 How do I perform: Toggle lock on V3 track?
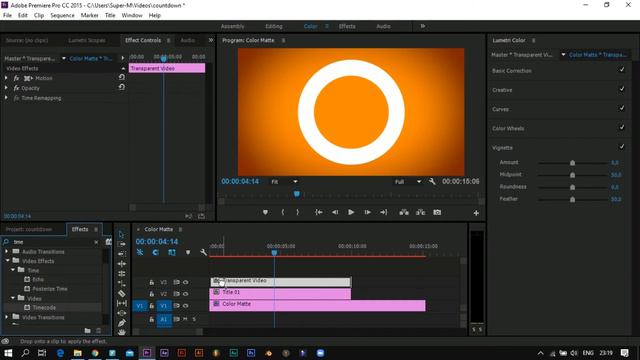pyautogui.click(x=151, y=282)
